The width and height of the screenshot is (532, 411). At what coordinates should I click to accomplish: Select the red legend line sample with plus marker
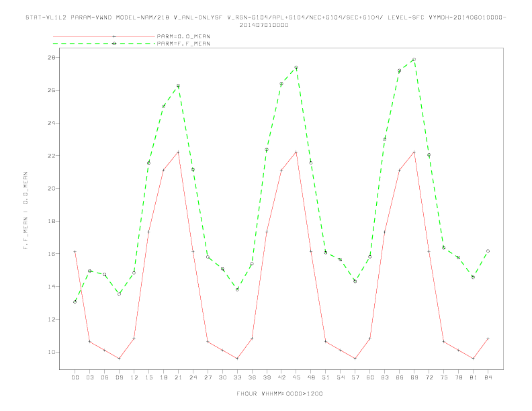pos(104,36)
